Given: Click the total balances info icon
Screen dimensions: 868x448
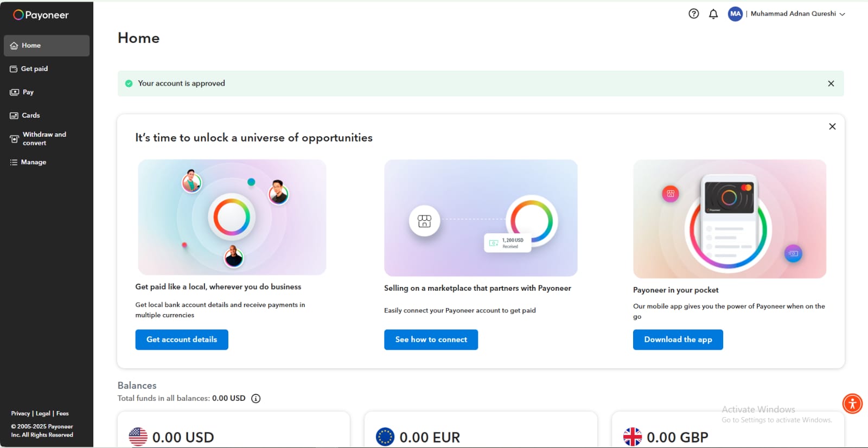Looking at the screenshot, I should (256, 399).
